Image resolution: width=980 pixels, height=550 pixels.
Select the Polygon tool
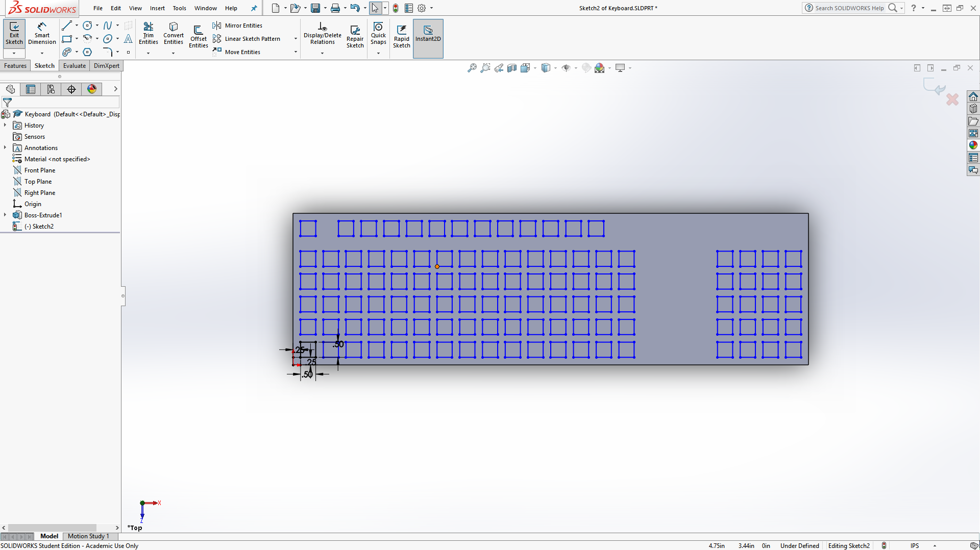click(x=87, y=52)
